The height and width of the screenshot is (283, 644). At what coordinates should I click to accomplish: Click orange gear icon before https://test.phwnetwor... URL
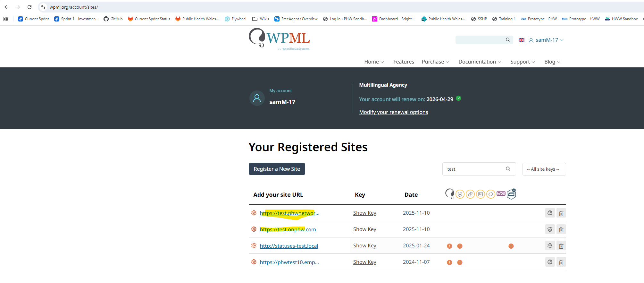click(254, 213)
